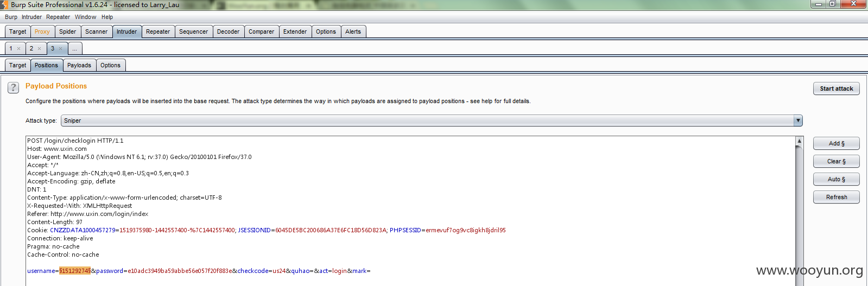This screenshot has width=868, height=286.
Task: Click the Clear § button
Action: tap(837, 161)
